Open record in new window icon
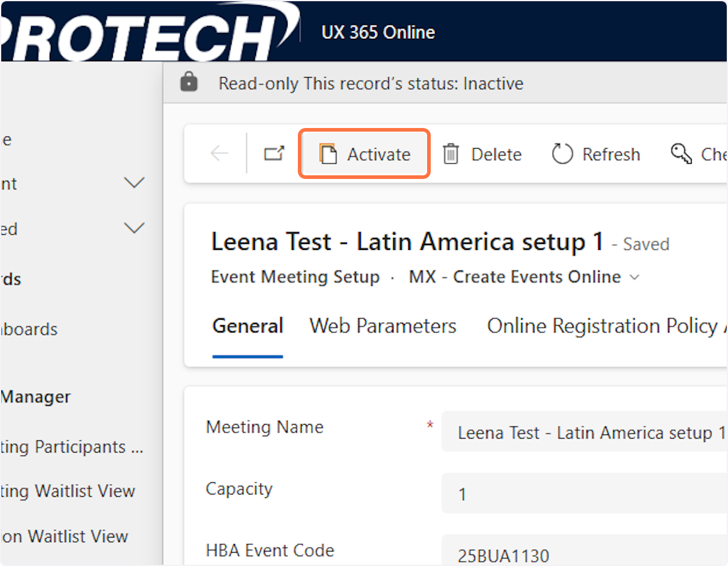The height and width of the screenshot is (566, 728). click(274, 154)
